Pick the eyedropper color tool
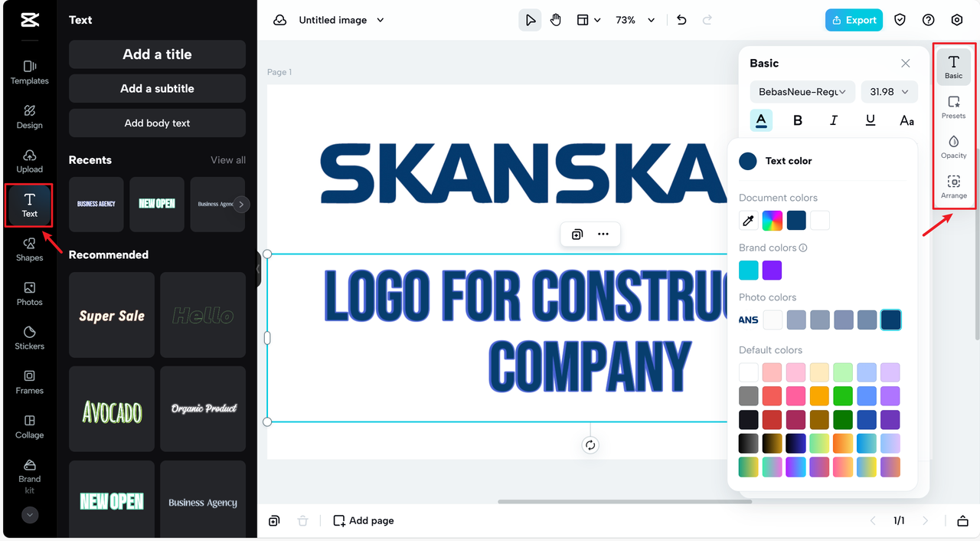Screen dimensions: 980x541 coord(749,221)
